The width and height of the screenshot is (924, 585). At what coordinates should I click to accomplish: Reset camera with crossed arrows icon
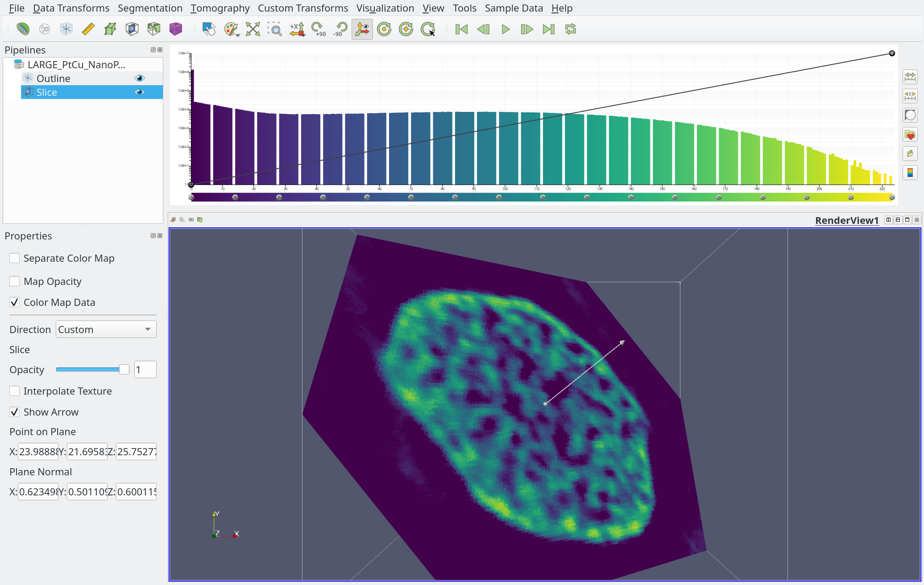coord(253,29)
